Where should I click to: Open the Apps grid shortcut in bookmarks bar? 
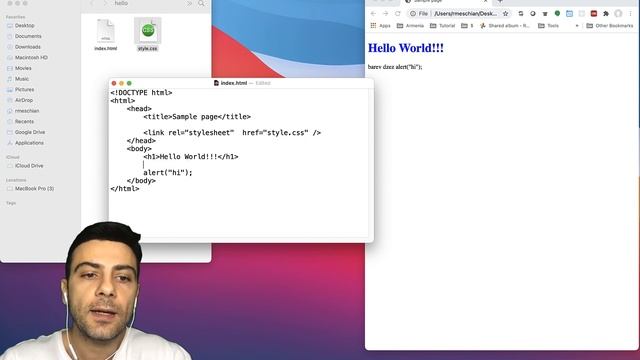[380, 25]
